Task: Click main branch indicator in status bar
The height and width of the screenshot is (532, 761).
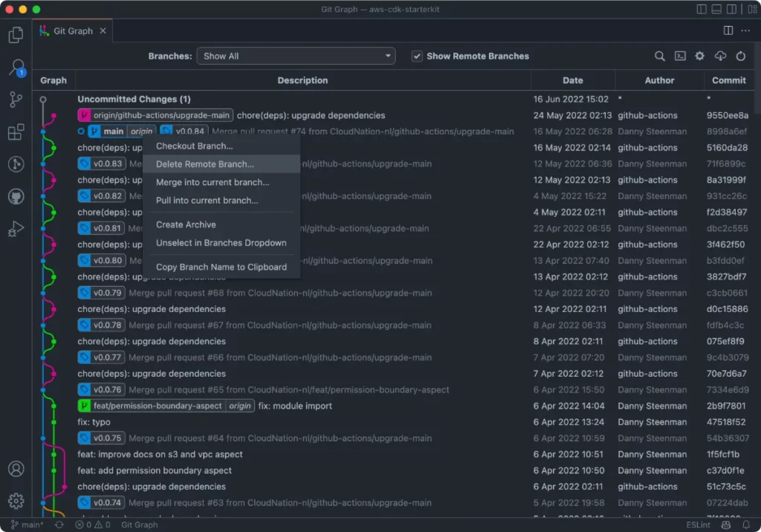Action: click(27, 525)
